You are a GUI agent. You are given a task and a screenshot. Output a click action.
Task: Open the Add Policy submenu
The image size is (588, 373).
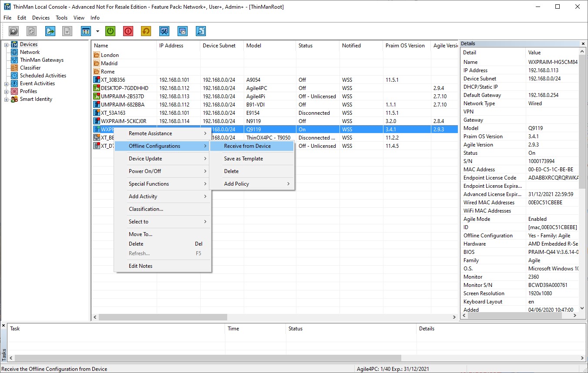coord(252,184)
